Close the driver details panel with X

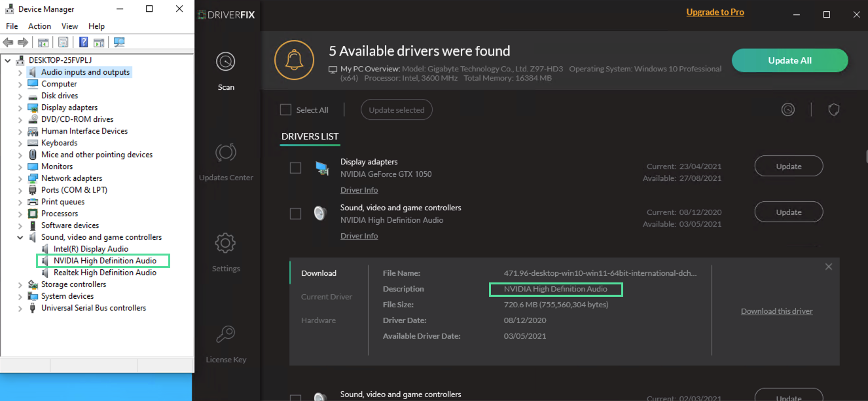pyautogui.click(x=829, y=267)
